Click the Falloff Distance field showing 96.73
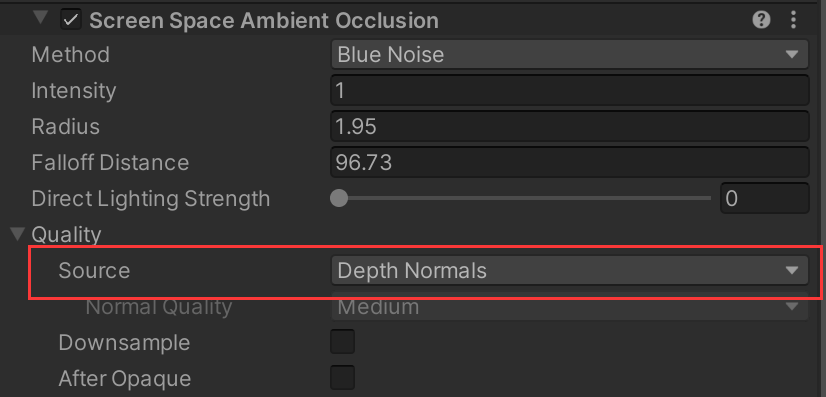 tap(569, 162)
